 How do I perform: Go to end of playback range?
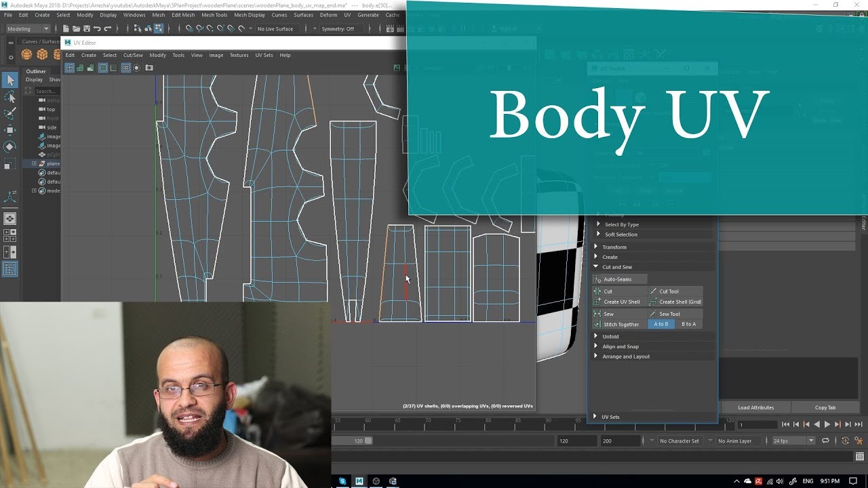(859, 424)
